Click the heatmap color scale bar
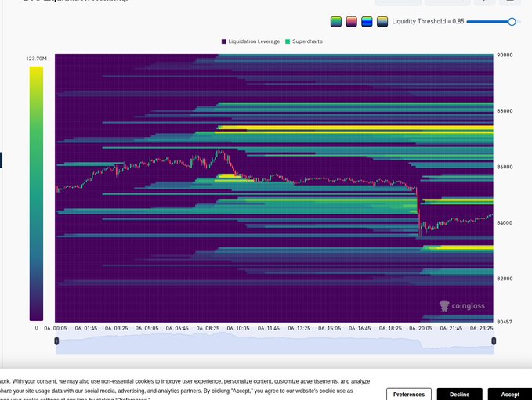Viewport: 532px width, 400px height. pyautogui.click(x=36, y=193)
